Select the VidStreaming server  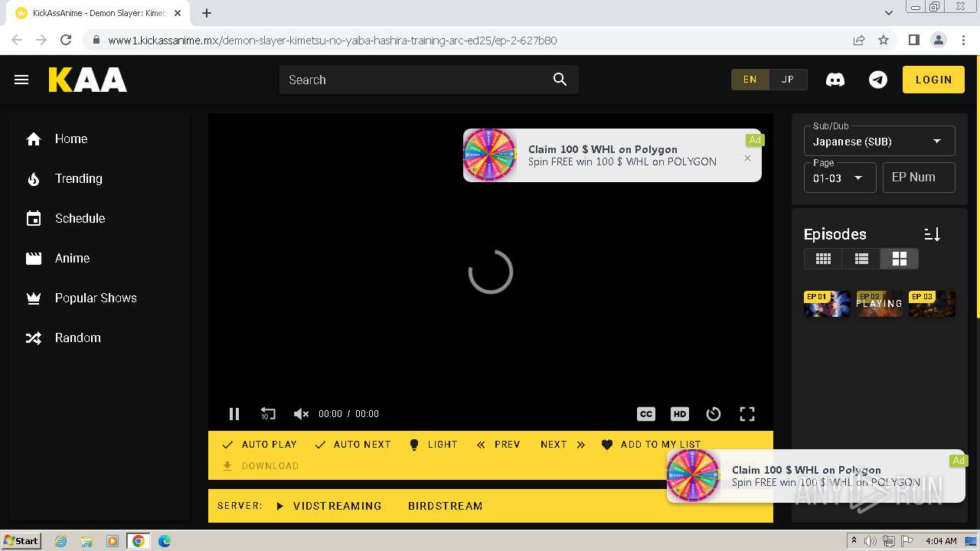[x=328, y=506]
